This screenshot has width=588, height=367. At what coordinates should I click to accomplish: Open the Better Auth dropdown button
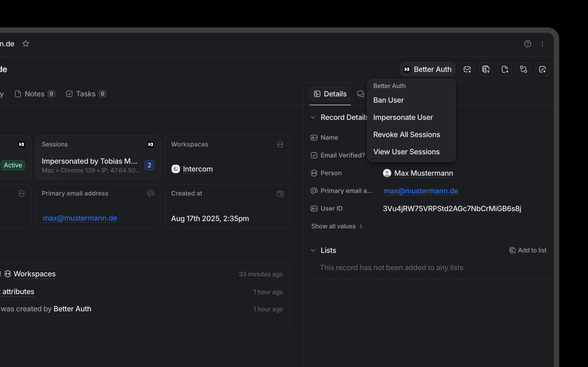428,69
